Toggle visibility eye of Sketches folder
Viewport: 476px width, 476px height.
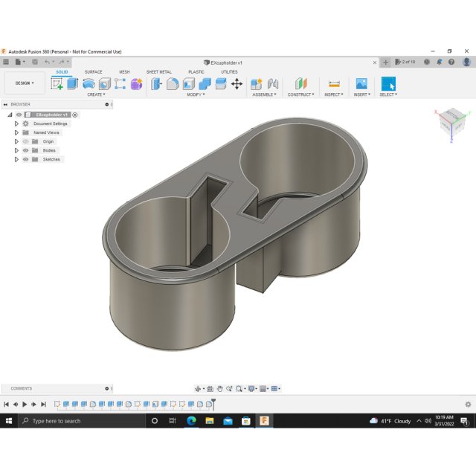26,159
